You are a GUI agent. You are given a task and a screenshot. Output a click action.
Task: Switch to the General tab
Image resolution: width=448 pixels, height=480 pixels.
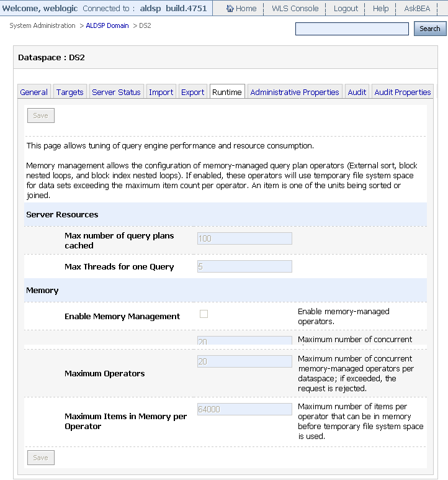[x=34, y=92]
